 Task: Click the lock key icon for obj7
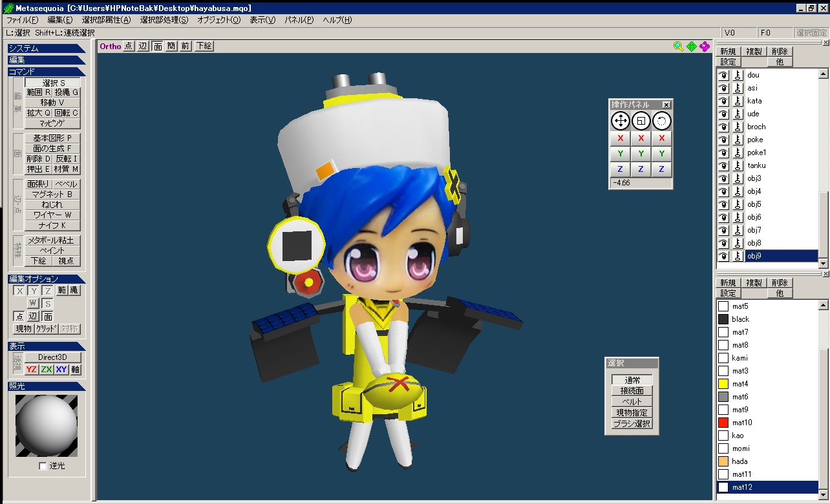tap(738, 230)
